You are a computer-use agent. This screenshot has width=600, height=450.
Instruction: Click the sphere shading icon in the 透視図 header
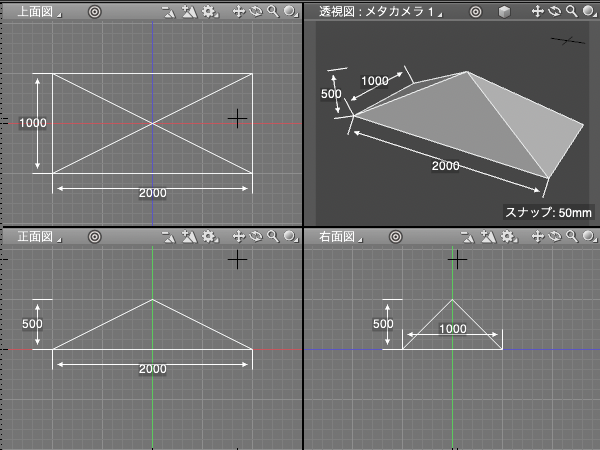[588, 11]
